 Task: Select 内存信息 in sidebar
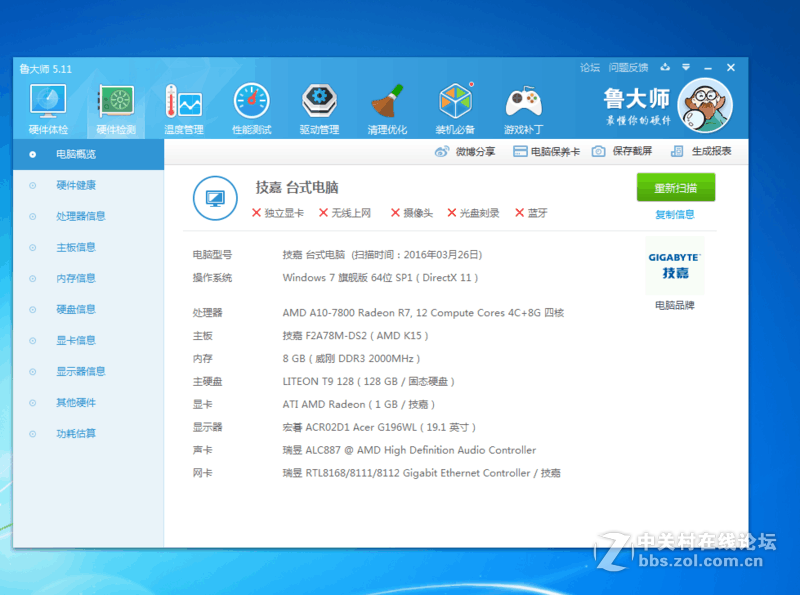point(88,278)
